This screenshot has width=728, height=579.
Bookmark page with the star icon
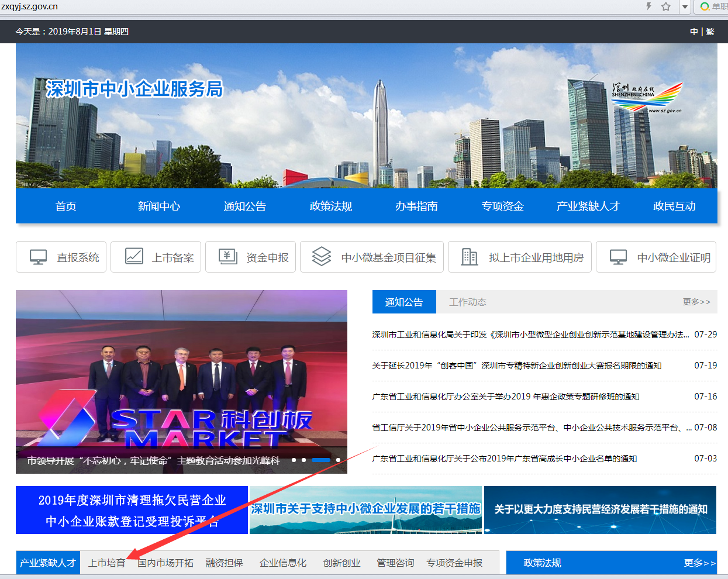665,6
